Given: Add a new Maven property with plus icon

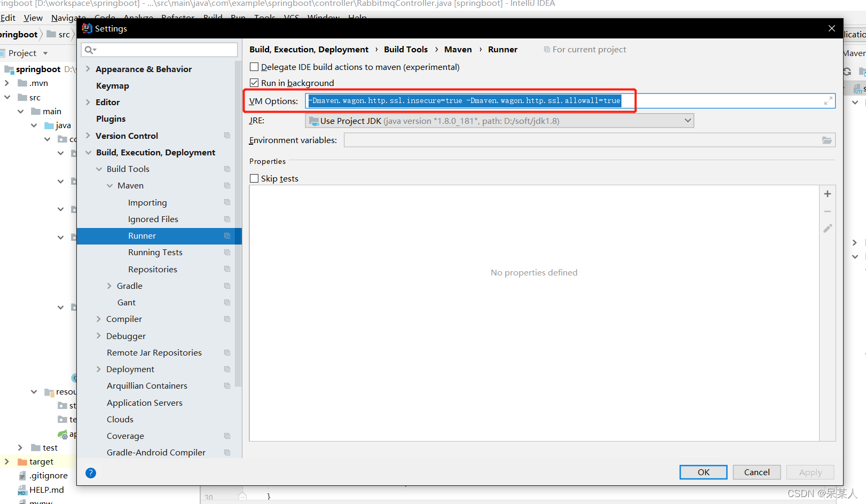Looking at the screenshot, I should [x=828, y=194].
